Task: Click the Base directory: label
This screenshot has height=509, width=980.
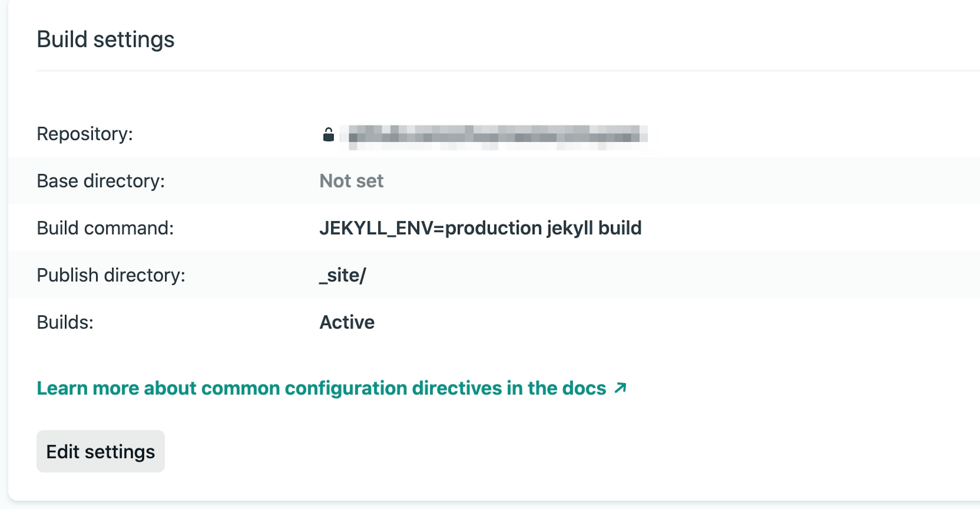Action: coord(101,181)
